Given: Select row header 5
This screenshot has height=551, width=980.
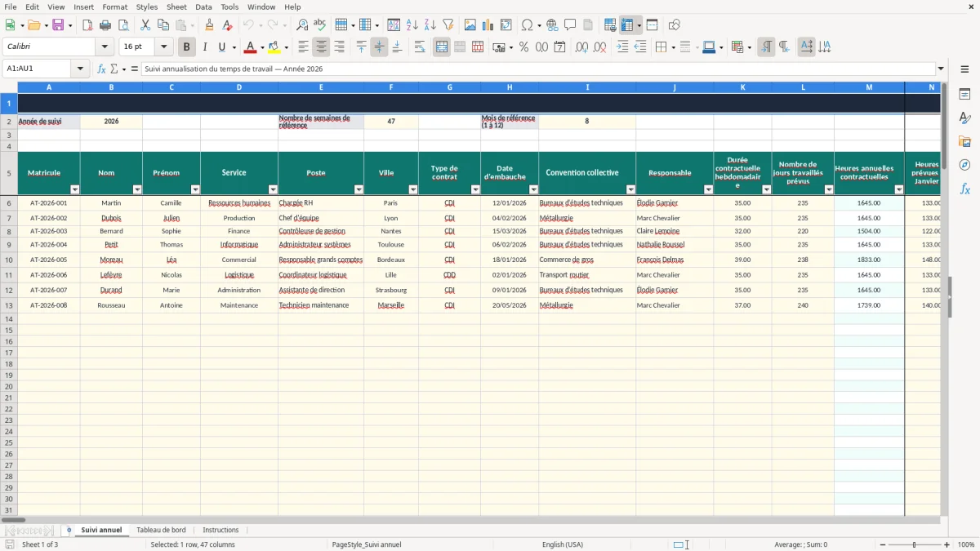Looking at the screenshot, I should pyautogui.click(x=9, y=173).
